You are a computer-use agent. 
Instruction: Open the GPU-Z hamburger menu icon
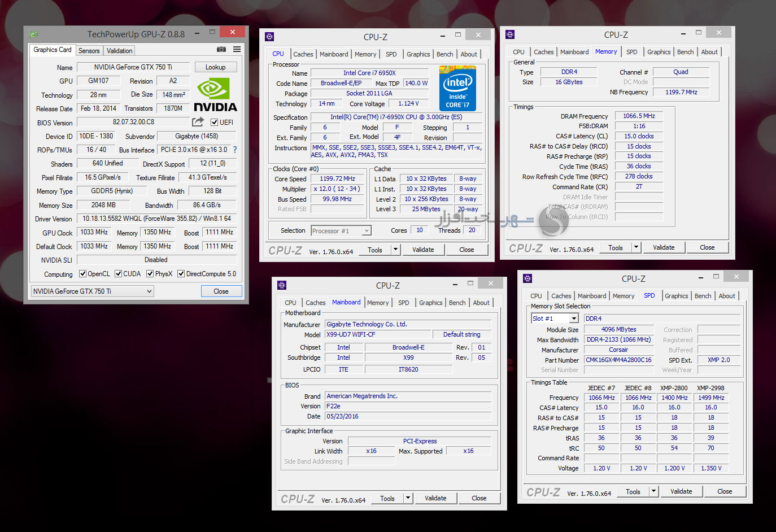tap(237, 50)
